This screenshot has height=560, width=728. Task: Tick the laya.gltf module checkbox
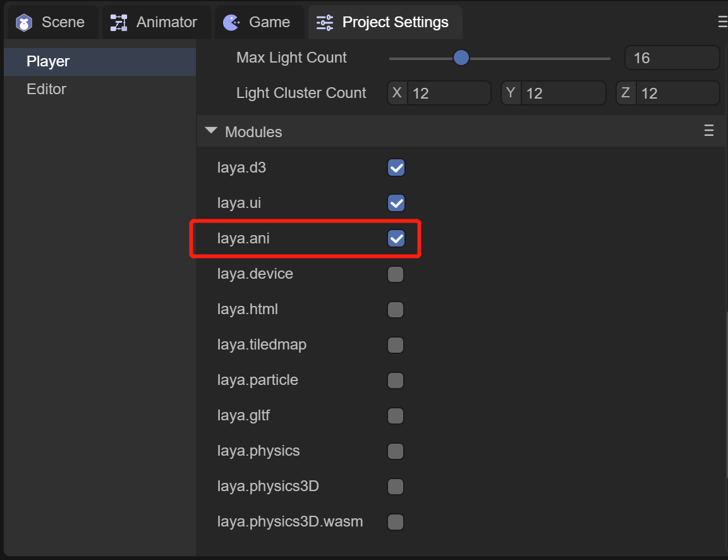tap(396, 416)
